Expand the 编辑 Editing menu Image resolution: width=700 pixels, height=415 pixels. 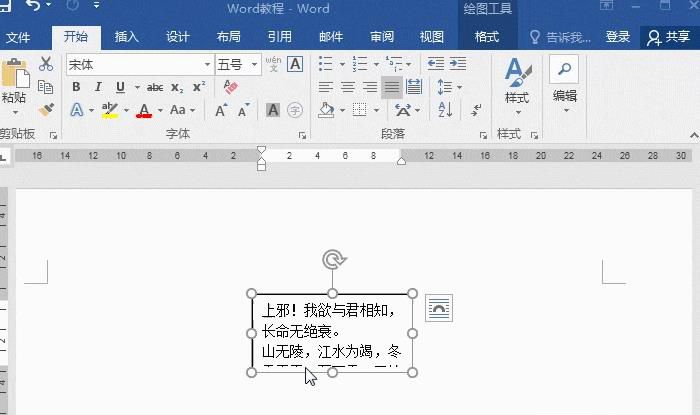click(565, 85)
